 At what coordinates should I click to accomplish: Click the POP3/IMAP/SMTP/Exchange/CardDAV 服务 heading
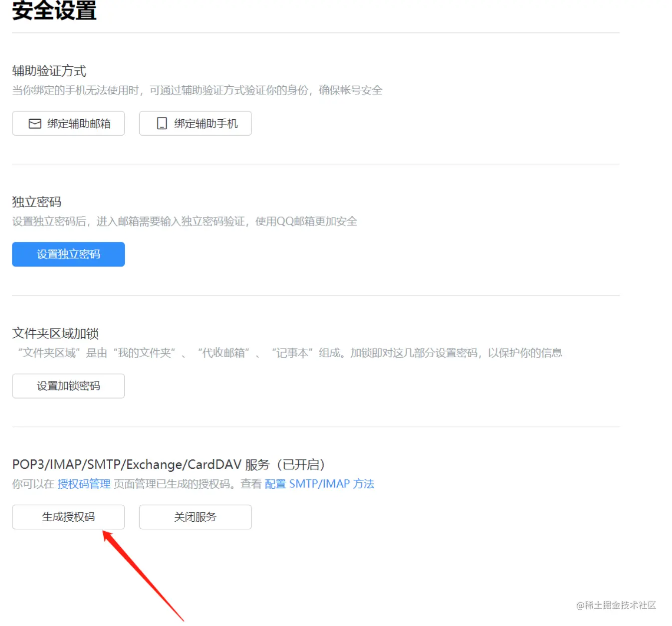point(169,464)
